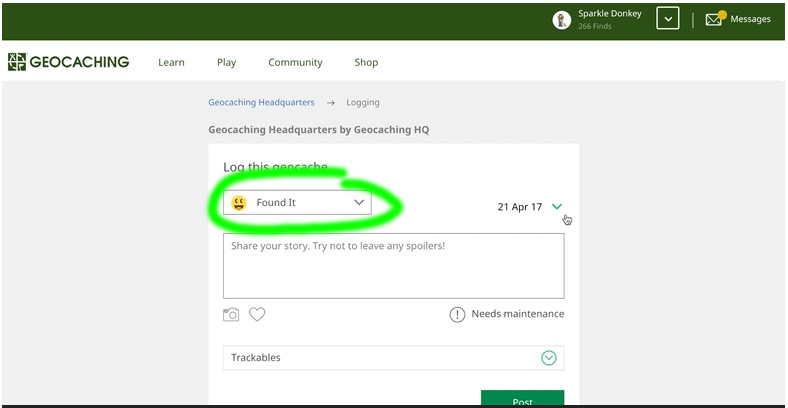Expand the user account dropdown arrow
This screenshot has height=408, width=788.
coord(667,20)
